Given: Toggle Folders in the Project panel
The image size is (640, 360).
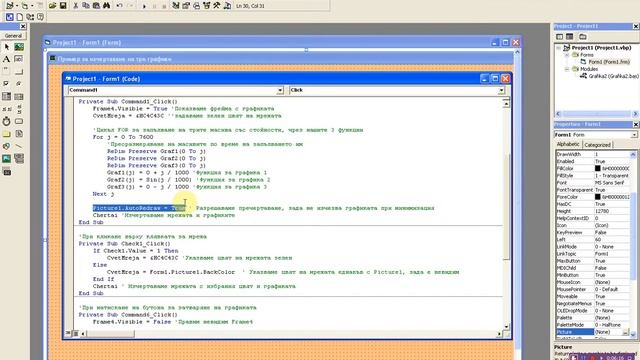Looking at the screenshot, I should point(583,37).
